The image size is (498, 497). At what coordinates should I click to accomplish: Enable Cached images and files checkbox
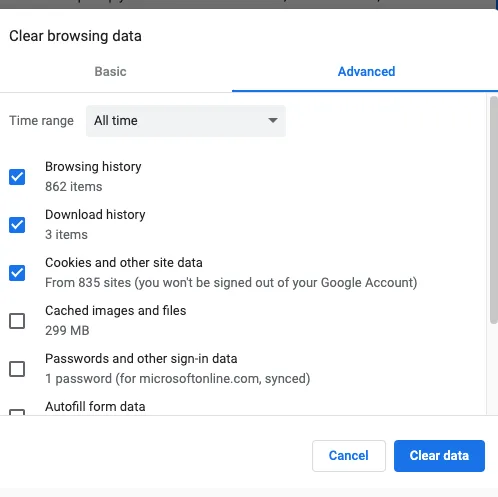[x=17, y=321]
